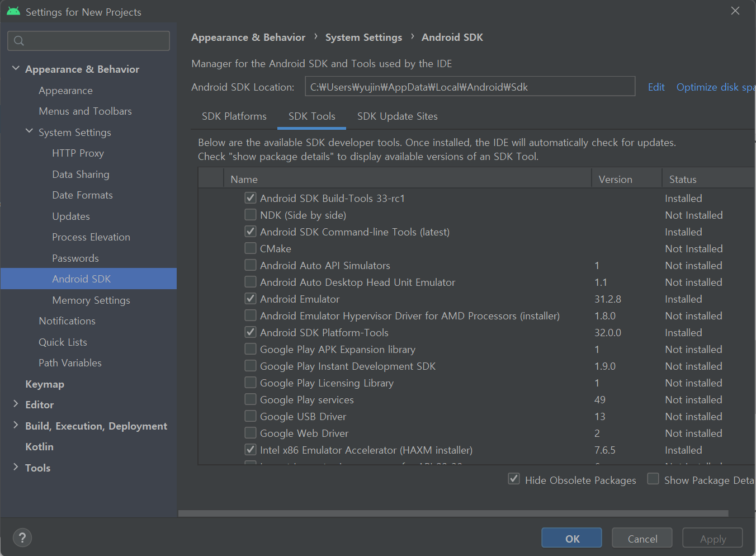Viewport: 756px width, 556px height.
Task: Click the Edit SDK location link
Action: 656,87
